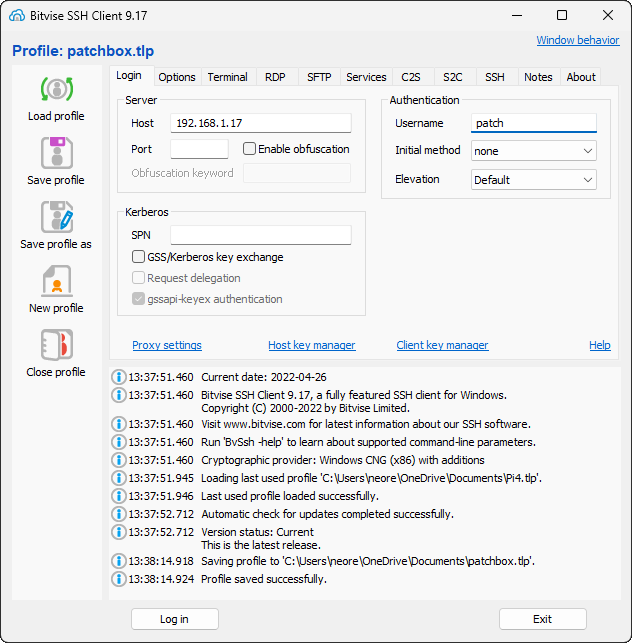Image resolution: width=632 pixels, height=643 pixels.
Task: Click the Save profile as icon
Action: tap(57, 217)
